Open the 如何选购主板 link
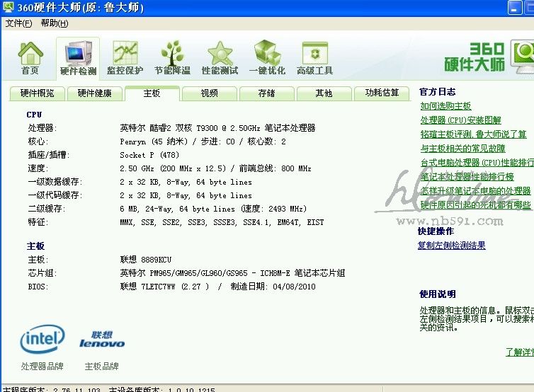This screenshot has height=392, width=534. [445, 106]
